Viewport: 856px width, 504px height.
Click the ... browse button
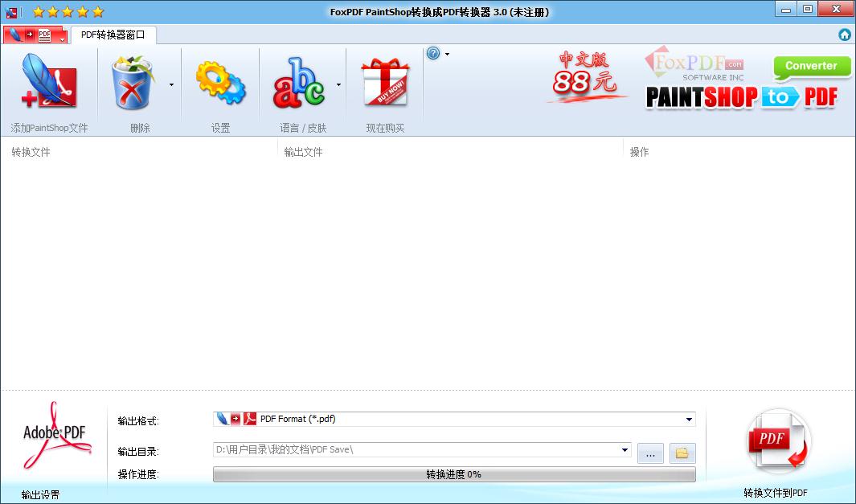pos(650,453)
